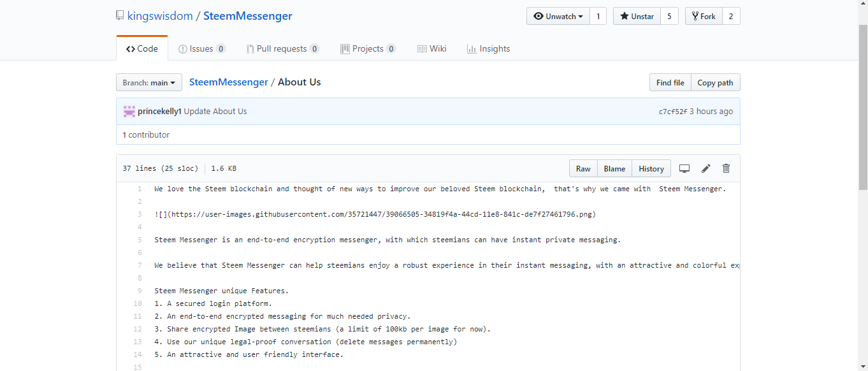The image size is (868, 371).
Task: Click the pencil edit file icon
Action: pos(705,168)
